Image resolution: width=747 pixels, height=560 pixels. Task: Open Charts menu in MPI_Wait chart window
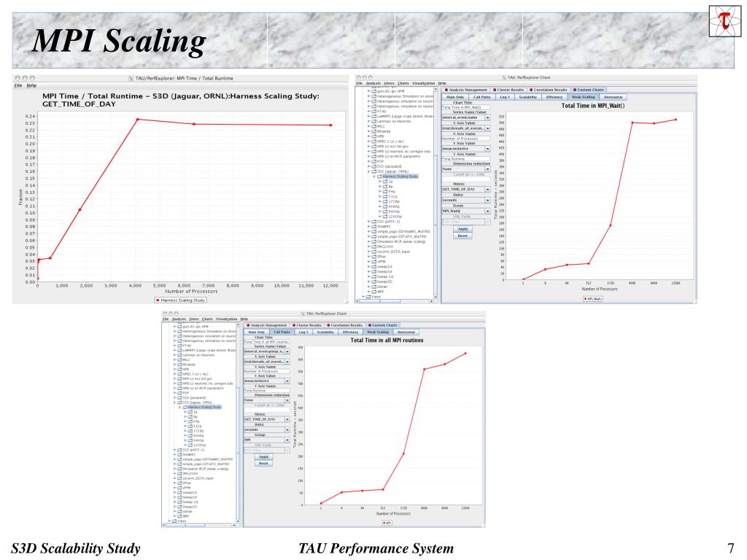click(x=403, y=83)
